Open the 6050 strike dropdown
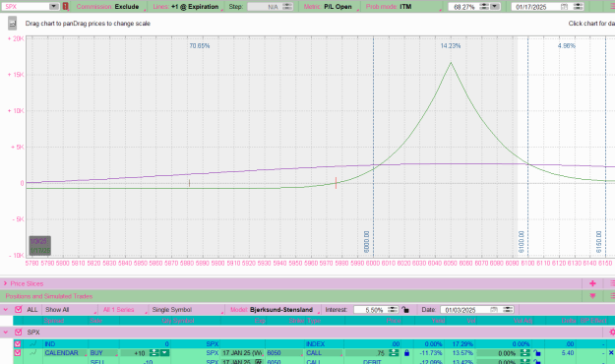 tap(284, 353)
